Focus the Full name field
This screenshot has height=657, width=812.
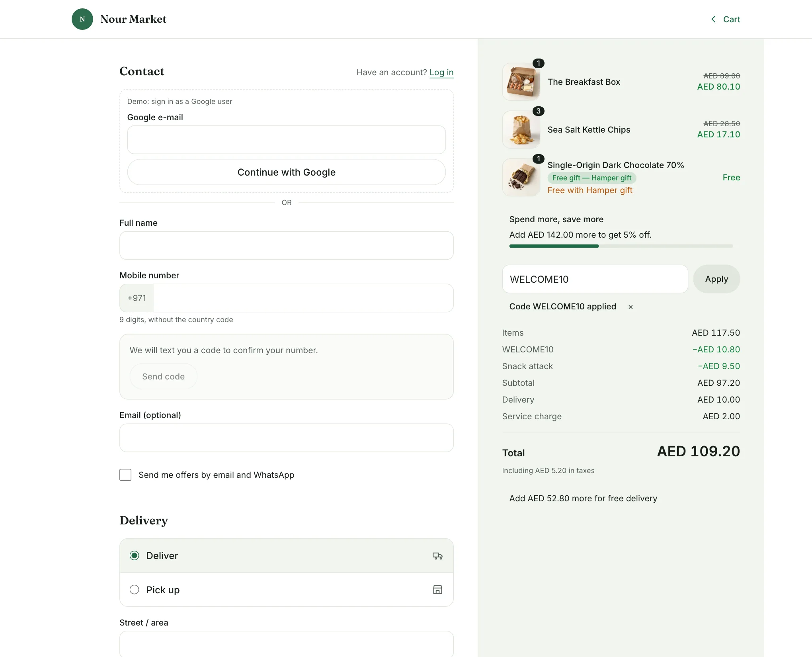tap(287, 245)
